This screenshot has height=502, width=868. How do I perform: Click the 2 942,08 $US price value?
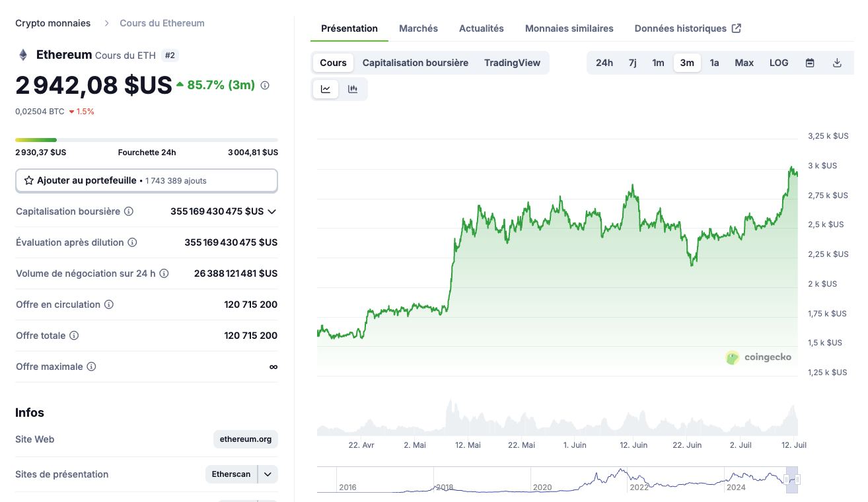[x=94, y=85]
